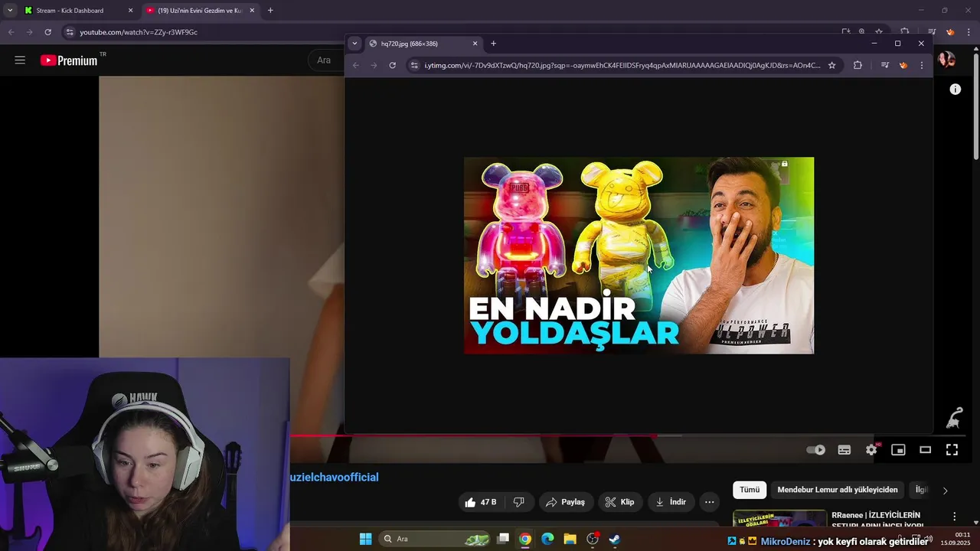Open Steam from taskbar
Viewport: 980px width, 551px height.
pos(614,539)
